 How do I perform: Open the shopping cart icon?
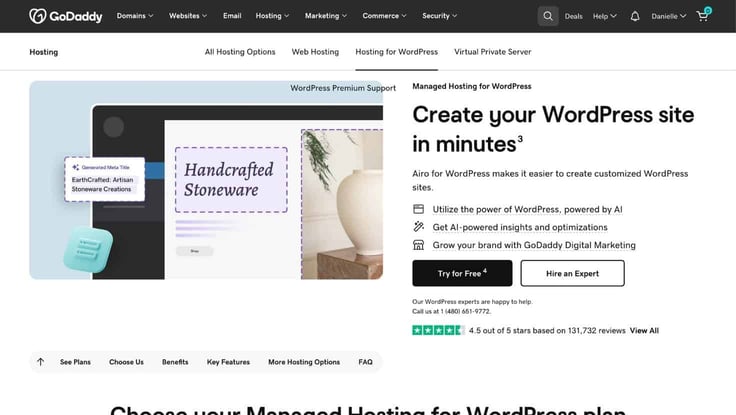tap(703, 15)
